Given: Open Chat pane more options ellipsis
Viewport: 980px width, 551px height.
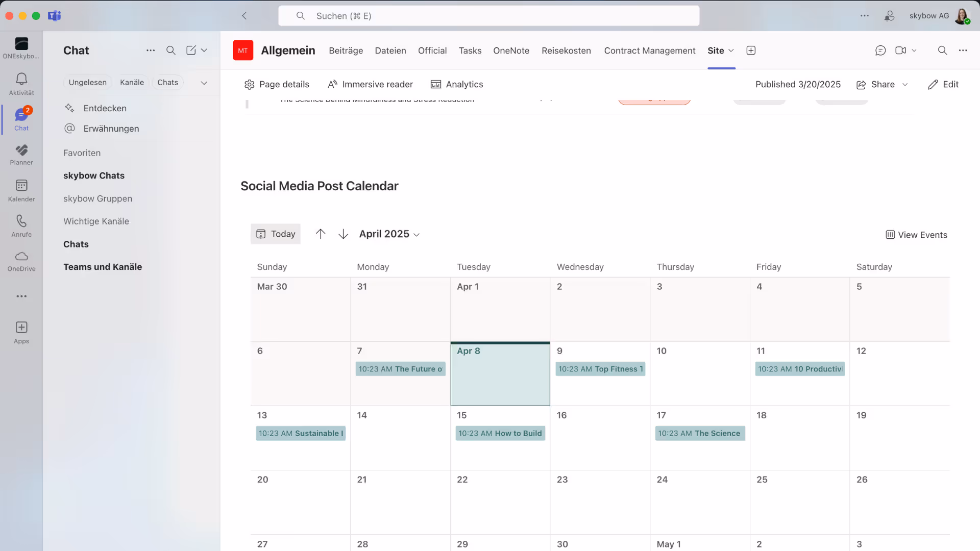Looking at the screenshot, I should (x=151, y=50).
